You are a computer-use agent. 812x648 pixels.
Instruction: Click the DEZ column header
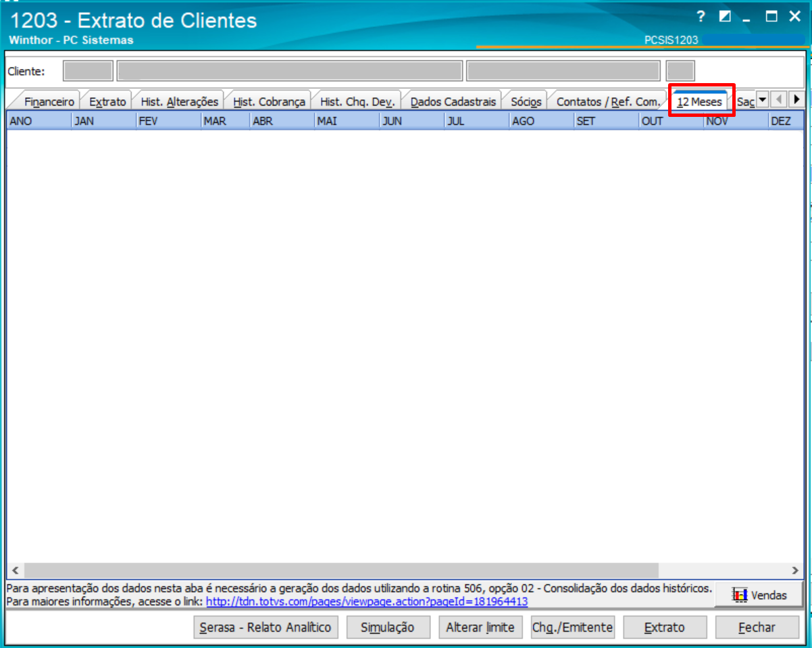click(x=786, y=122)
